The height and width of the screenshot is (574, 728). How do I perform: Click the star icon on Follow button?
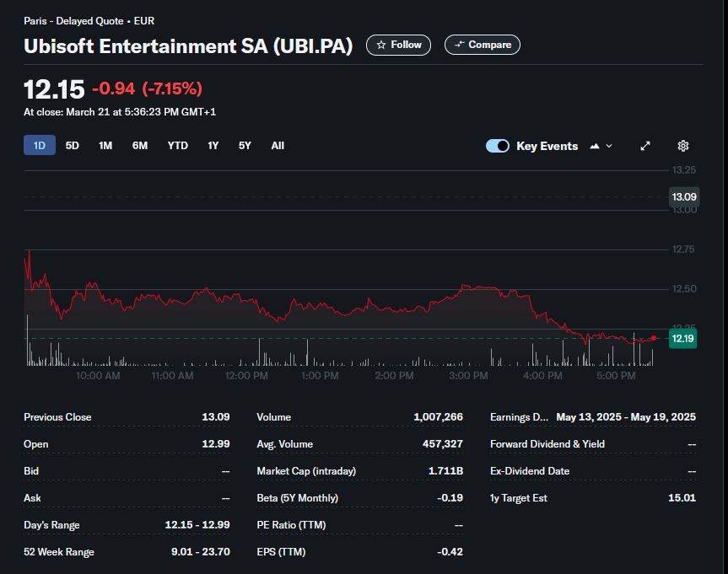coord(381,45)
